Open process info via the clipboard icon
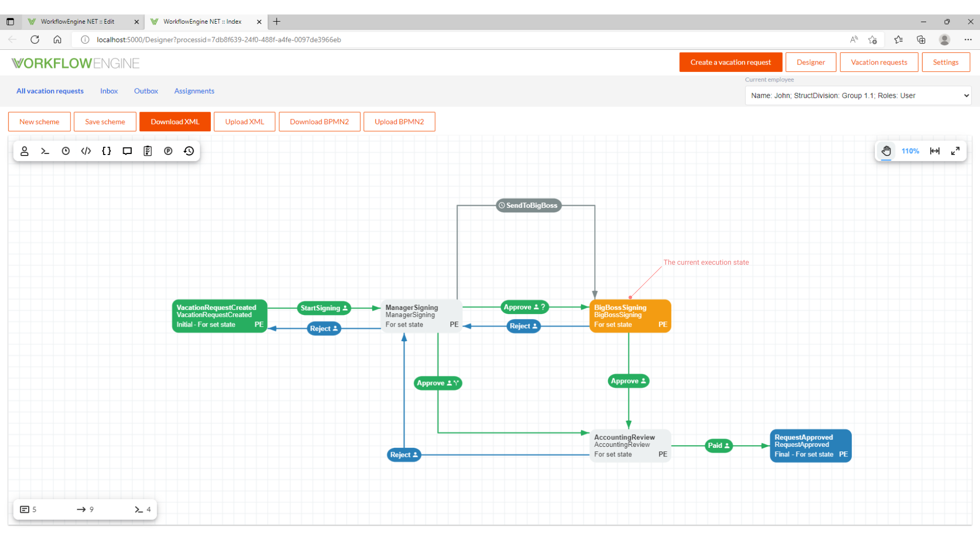This screenshot has width=980, height=548. [x=147, y=150]
